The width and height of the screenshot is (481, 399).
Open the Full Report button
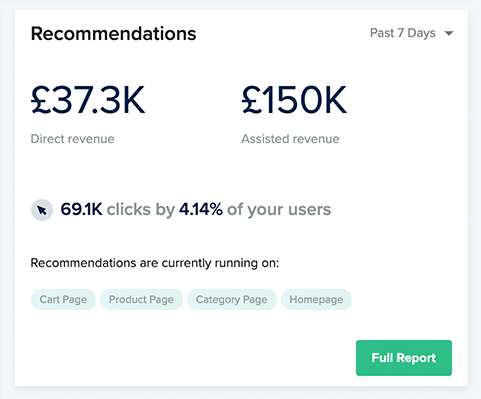[x=404, y=358]
